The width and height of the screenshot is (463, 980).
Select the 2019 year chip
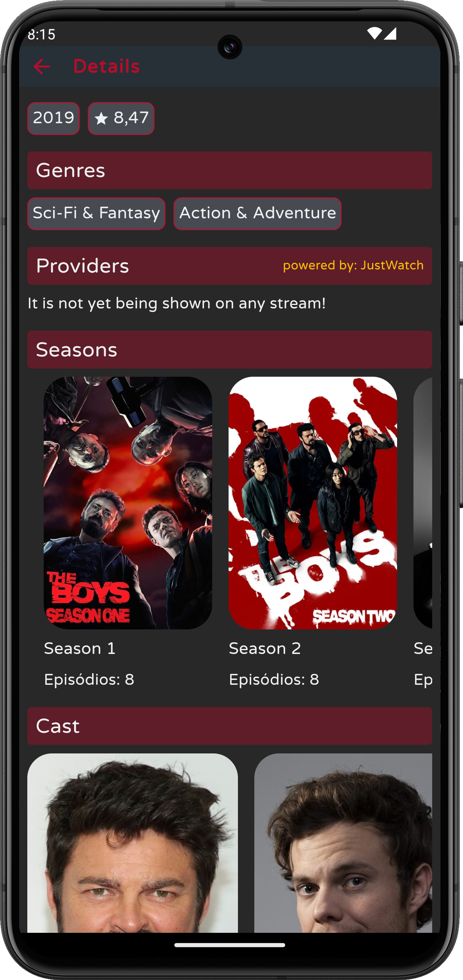pos(53,119)
